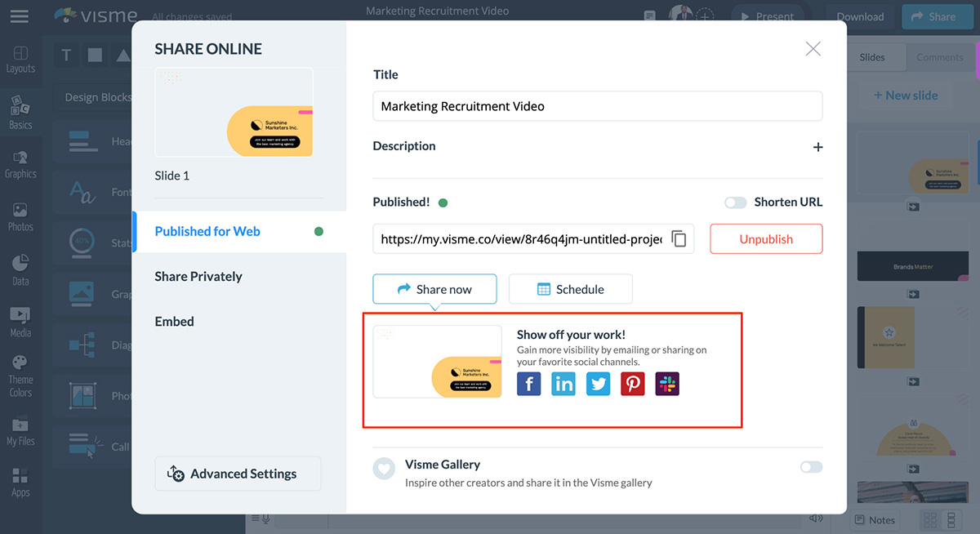Viewport: 980px width, 534px height.
Task: Click the Title input field
Action: (597, 106)
